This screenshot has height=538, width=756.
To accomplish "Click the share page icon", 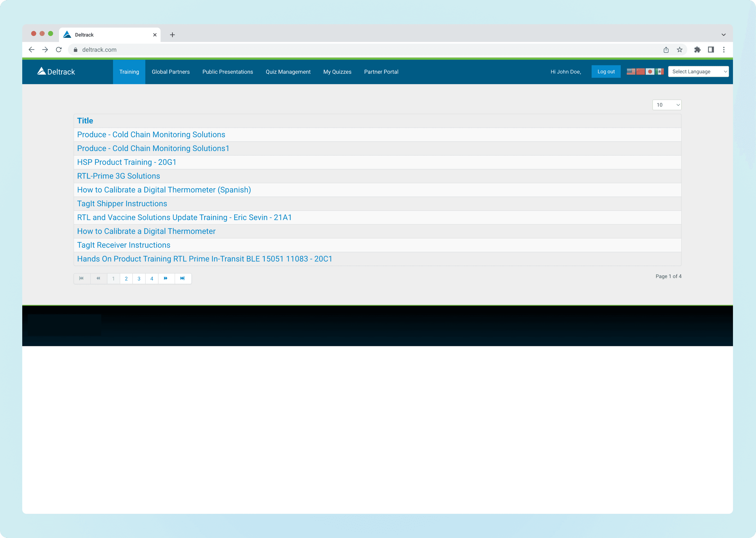I will click(x=666, y=50).
